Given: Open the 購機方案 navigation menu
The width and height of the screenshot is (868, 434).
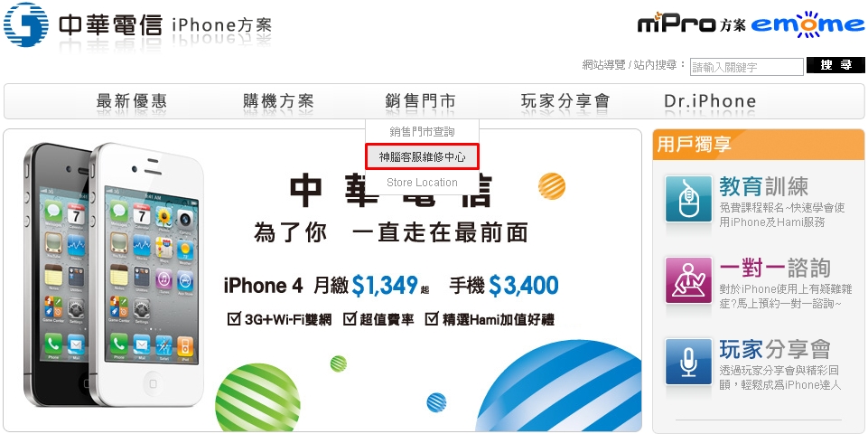Looking at the screenshot, I should pos(278,101).
